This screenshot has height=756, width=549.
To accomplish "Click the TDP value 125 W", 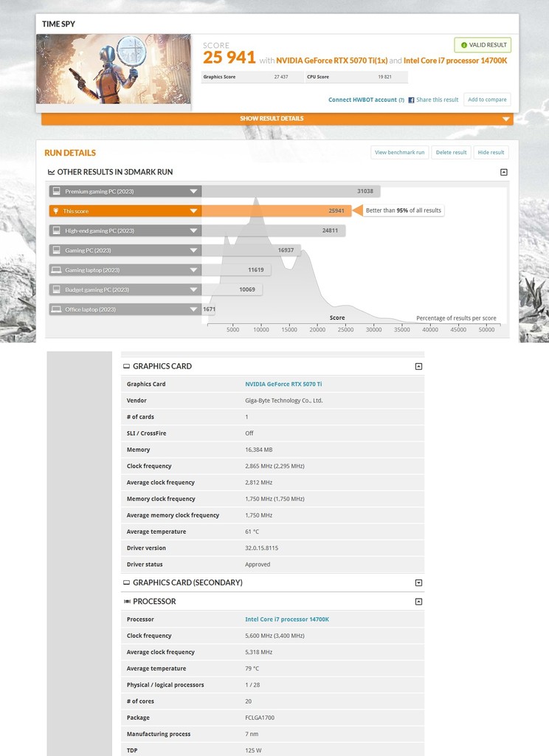I will 253,751.
